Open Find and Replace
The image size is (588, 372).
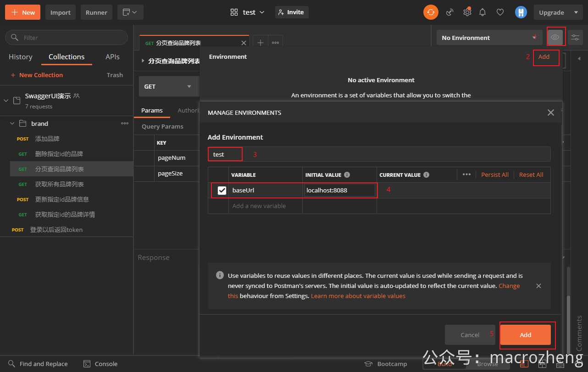38,364
